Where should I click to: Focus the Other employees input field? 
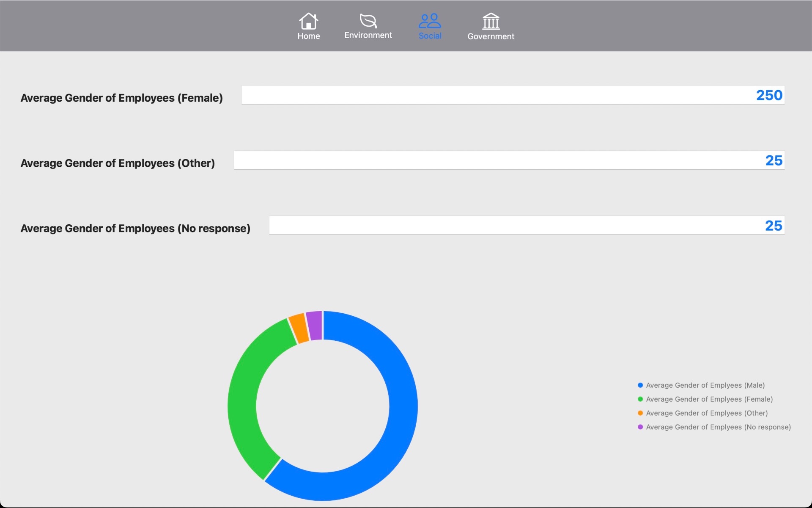click(509, 160)
